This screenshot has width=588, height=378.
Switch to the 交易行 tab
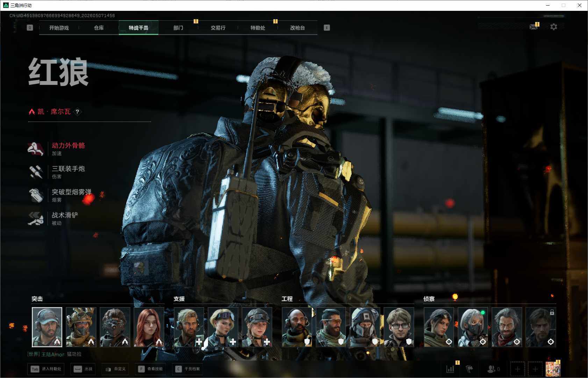click(218, 28)
